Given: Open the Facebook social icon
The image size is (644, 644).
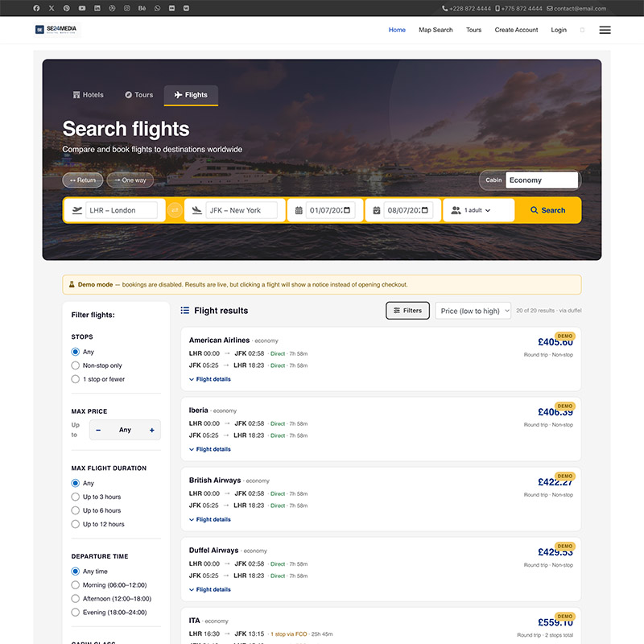Looking at the screenshot, I should 36,8.
